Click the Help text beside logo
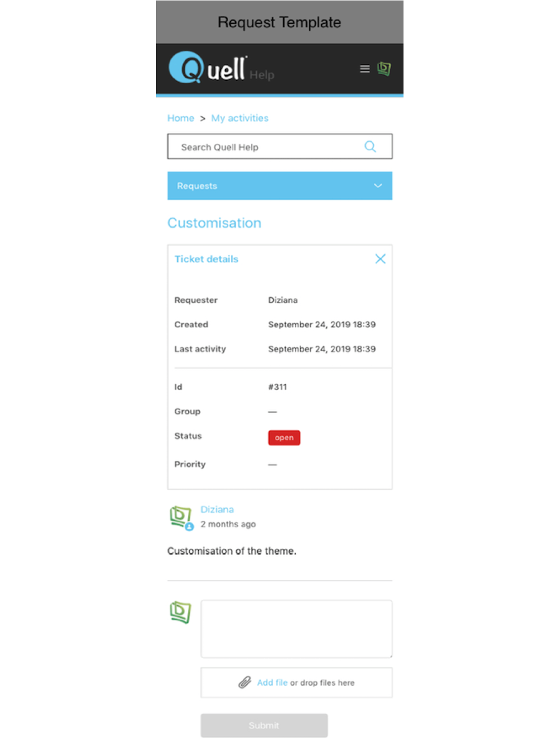Image resolution: width=555 pixels, height=756 pixels. (x=262, y=75)
